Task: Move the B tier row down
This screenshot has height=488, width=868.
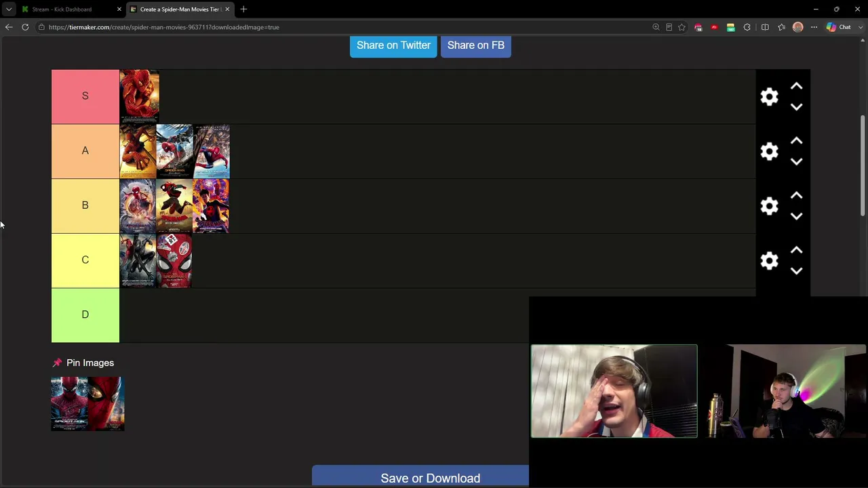Action: 796,217
